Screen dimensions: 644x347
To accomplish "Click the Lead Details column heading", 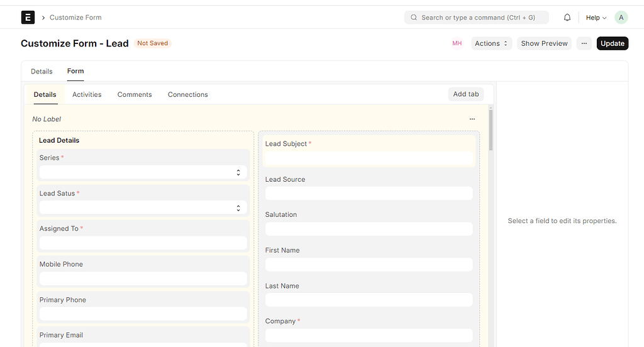I will click(x=59, y=140).
